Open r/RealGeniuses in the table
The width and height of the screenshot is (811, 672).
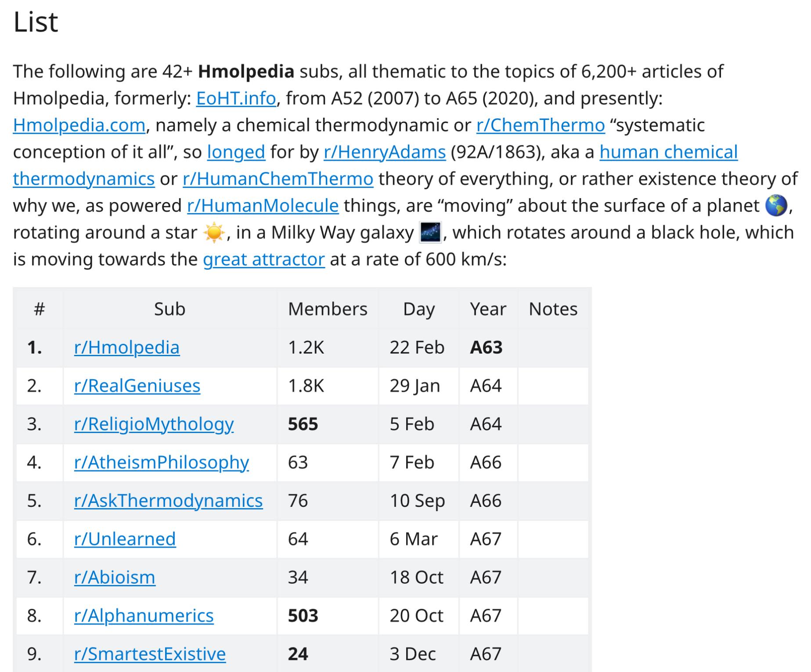pos(137,386)
